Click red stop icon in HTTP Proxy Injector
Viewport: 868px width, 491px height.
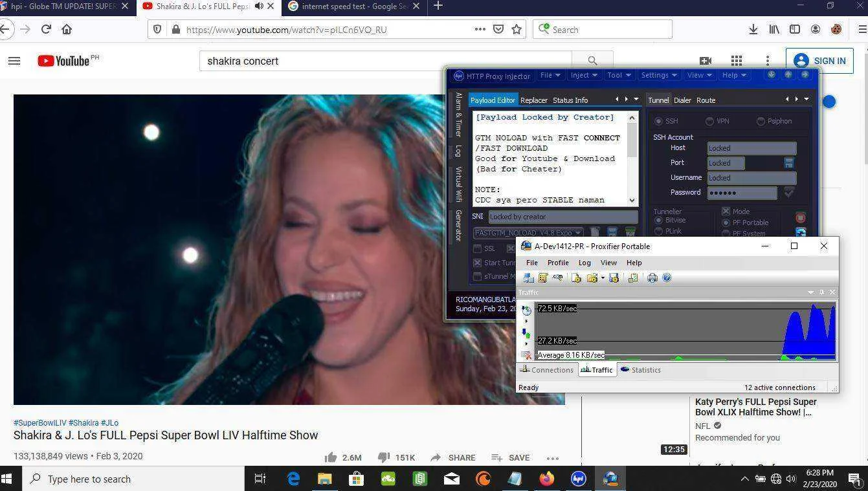point(801,218)
